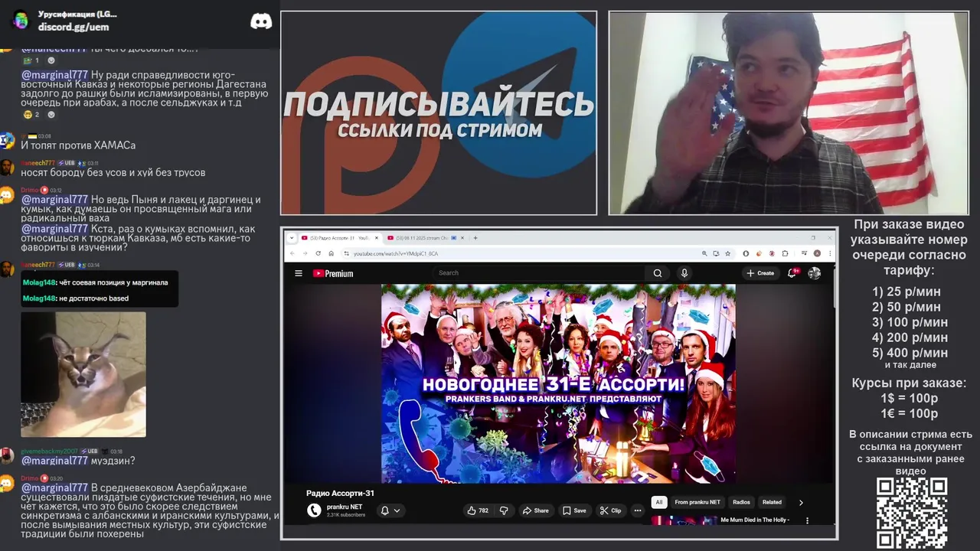Screen dimensions: 980x551
Task: Bookmark this page with the star icon
Action: tap(727, 253)
